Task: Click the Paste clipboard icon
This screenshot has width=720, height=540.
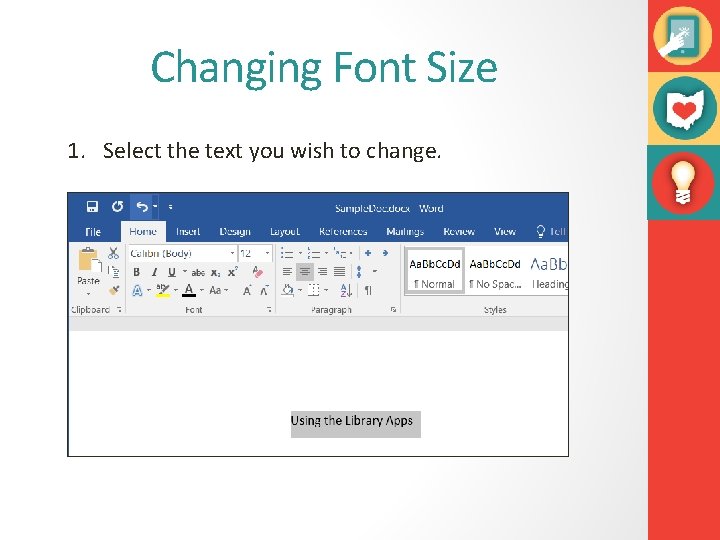Action: (88, 261)
